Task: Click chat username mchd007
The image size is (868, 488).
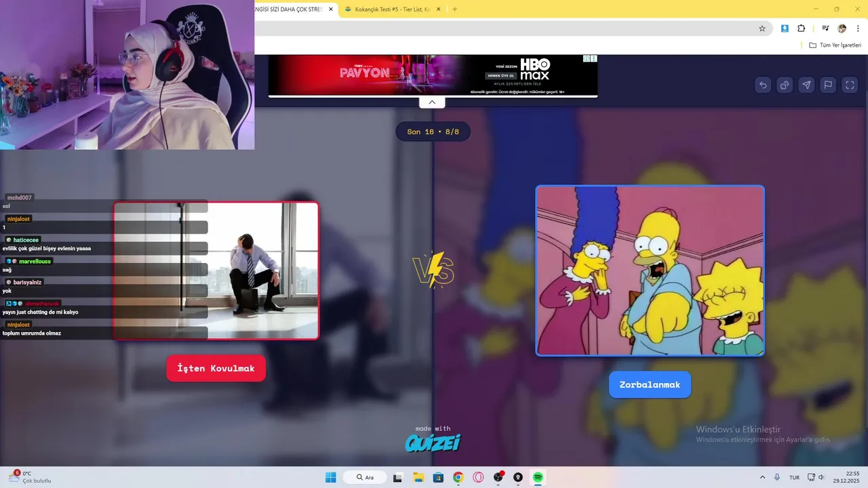Action: pyautogui.click(x=19, y=197)
